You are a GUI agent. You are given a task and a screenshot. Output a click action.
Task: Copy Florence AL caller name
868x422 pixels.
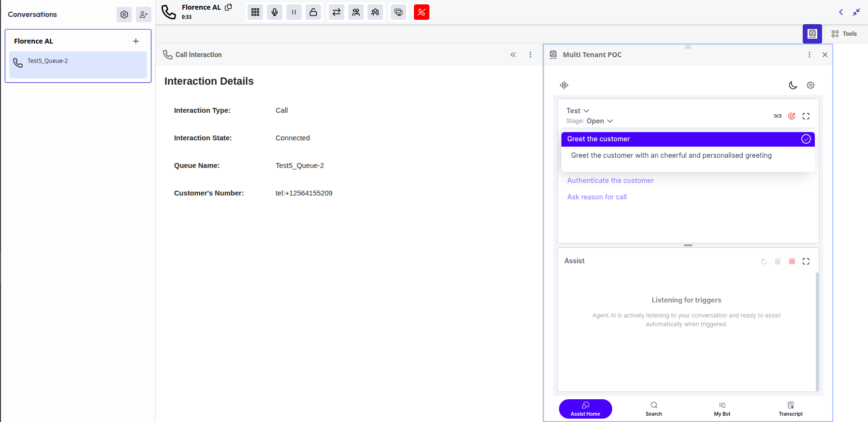(228, 7)
